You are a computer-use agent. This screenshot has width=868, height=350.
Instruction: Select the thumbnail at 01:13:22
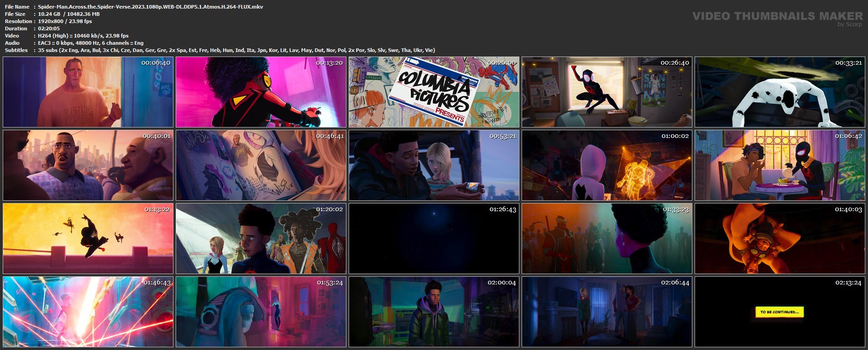[88, 238]
